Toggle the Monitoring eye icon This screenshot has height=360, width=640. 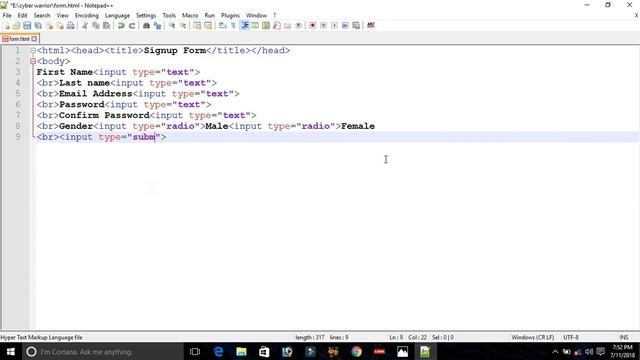coord(298,25)
